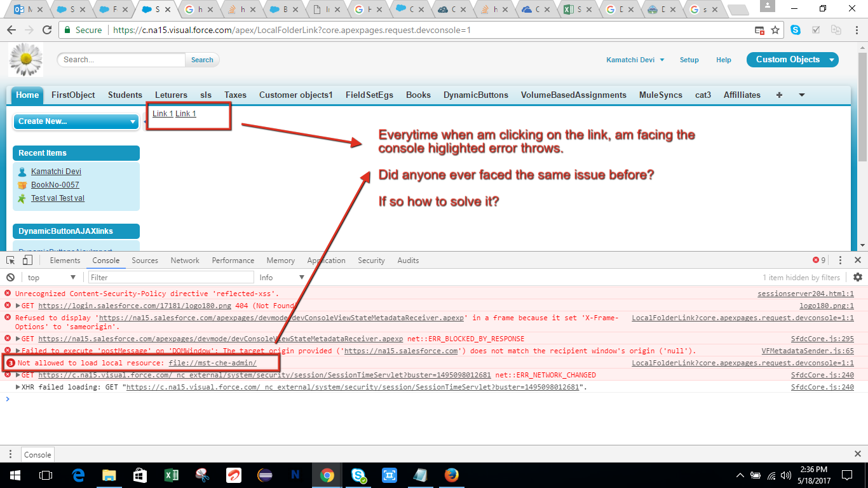Viewport: 868px width, 488px height.
Task: Open the VolumeBasedAssignments tab
Action: click(574, 95)
